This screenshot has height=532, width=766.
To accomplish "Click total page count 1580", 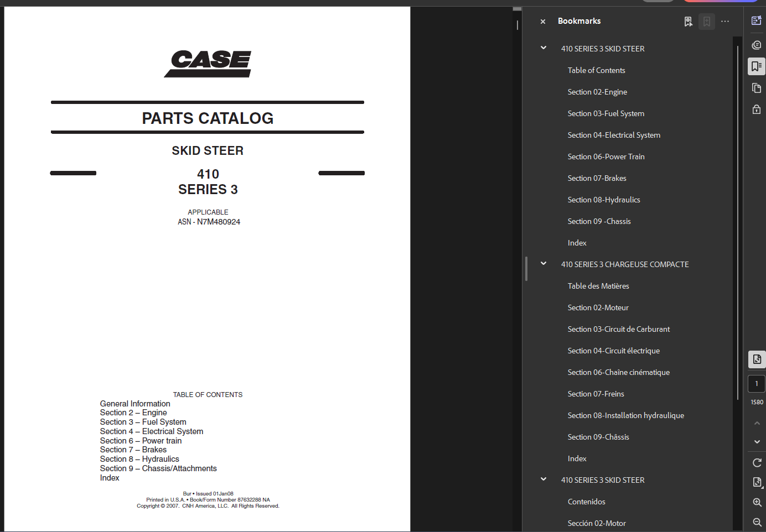I will pos(757,402).
